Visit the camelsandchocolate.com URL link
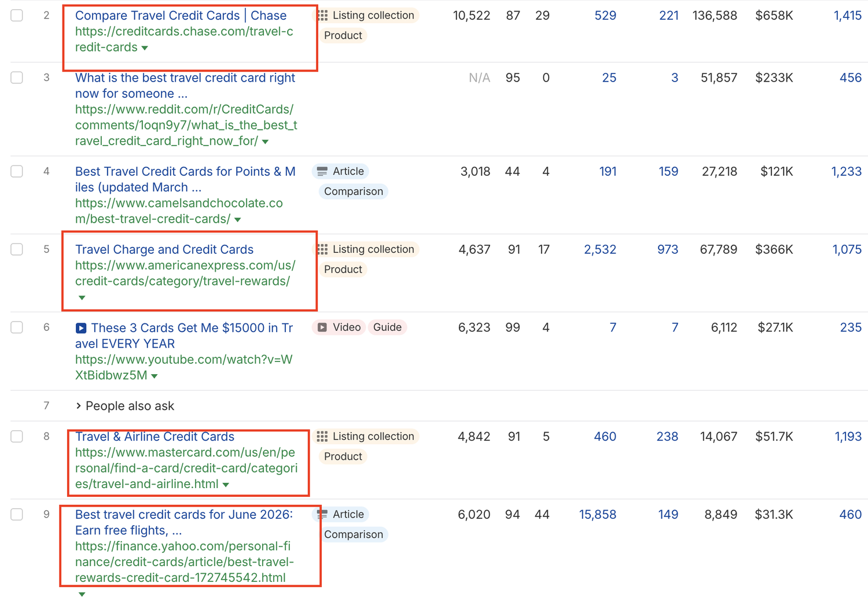The width and height of the screenshot is (868, 602). pyautogui.click(x=179, y=211)
